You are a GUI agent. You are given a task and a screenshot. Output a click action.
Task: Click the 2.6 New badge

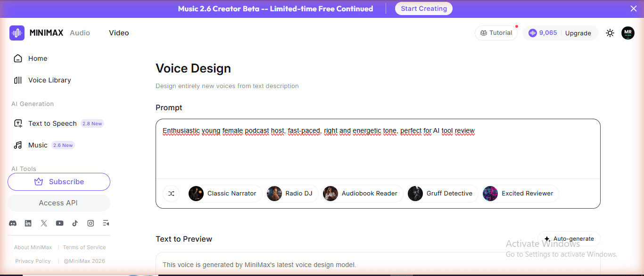click(63, 145)
